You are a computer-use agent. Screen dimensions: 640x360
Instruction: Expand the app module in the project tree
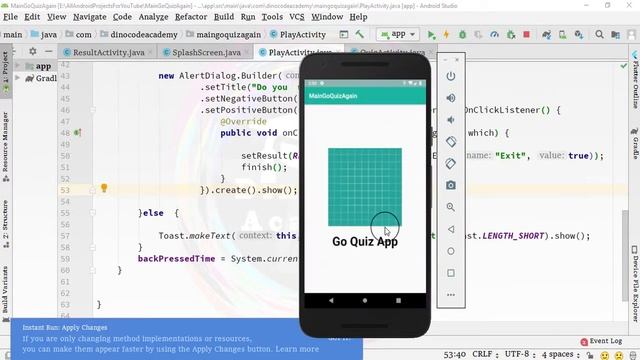point(18,65)
